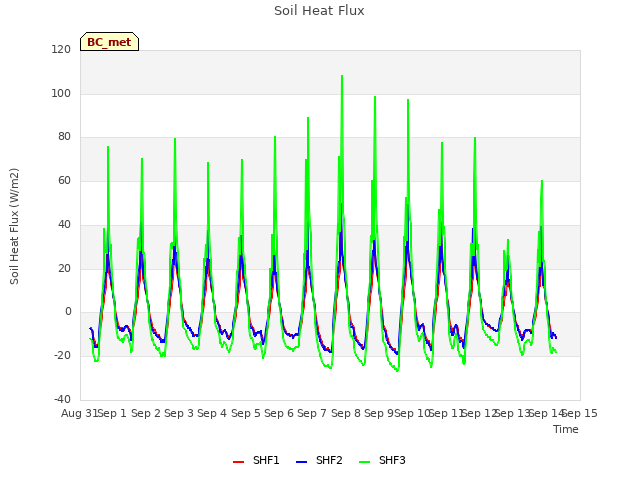The width and height of the screenshot is (640, 480).
Task: Click the 60 y-axis tick label
Action: coord(64,180)
